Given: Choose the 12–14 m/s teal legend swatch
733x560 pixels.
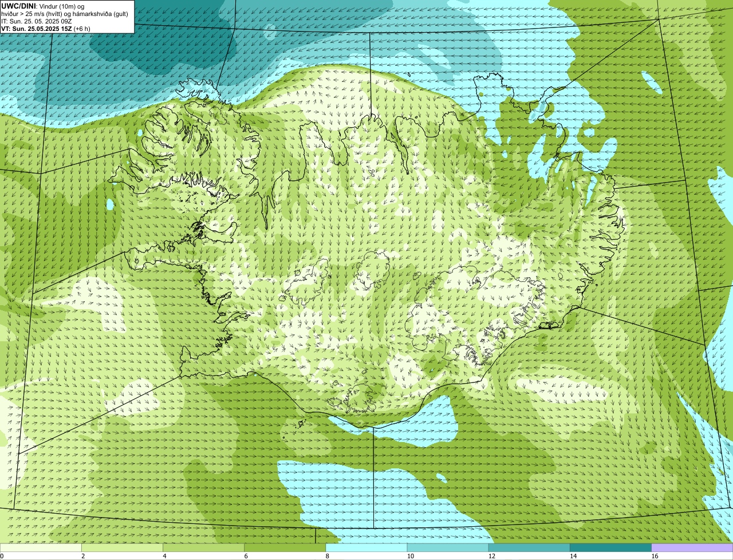Looking at the screenshot, I should pos(529,547).
